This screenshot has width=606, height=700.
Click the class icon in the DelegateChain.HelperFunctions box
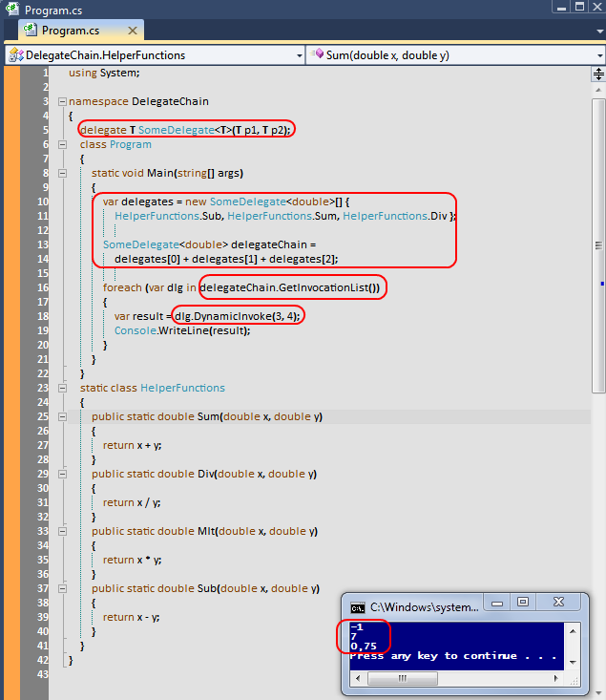coord(15,55)
